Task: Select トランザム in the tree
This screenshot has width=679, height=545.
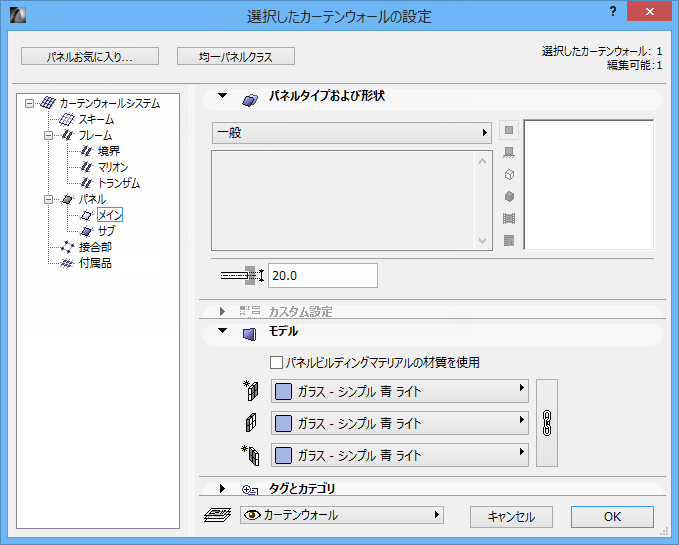Action: coord(119,183)
